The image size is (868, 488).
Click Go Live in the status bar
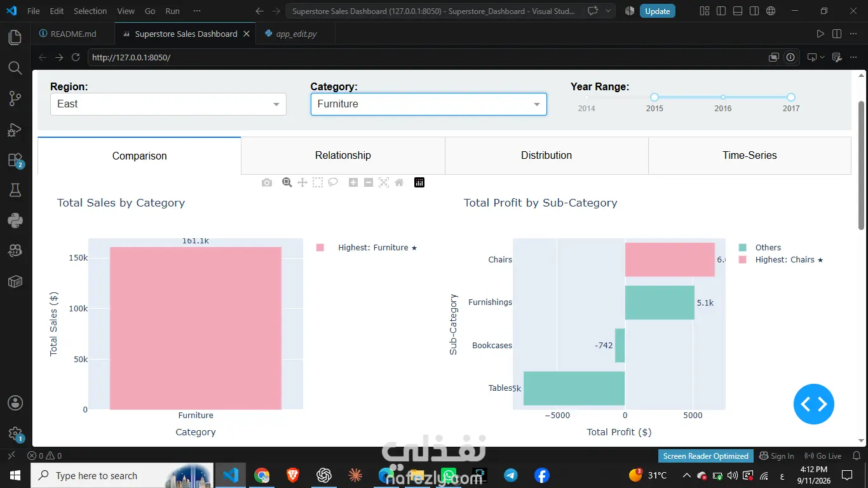click(823, 456)
